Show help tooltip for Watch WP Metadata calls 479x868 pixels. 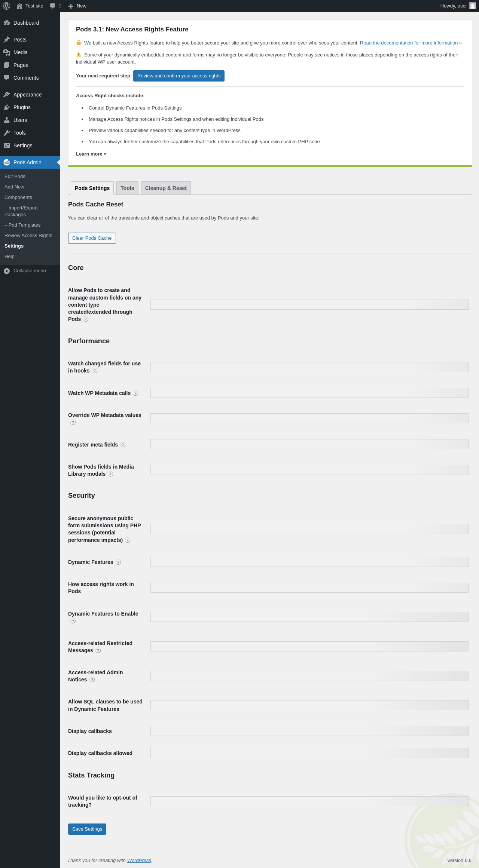[135, 393]
